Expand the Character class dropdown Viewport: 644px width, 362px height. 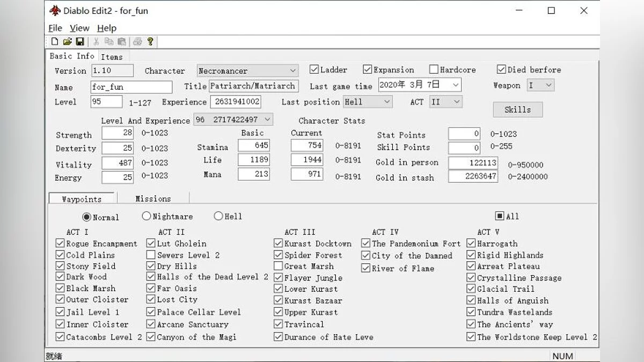(292, 71)
